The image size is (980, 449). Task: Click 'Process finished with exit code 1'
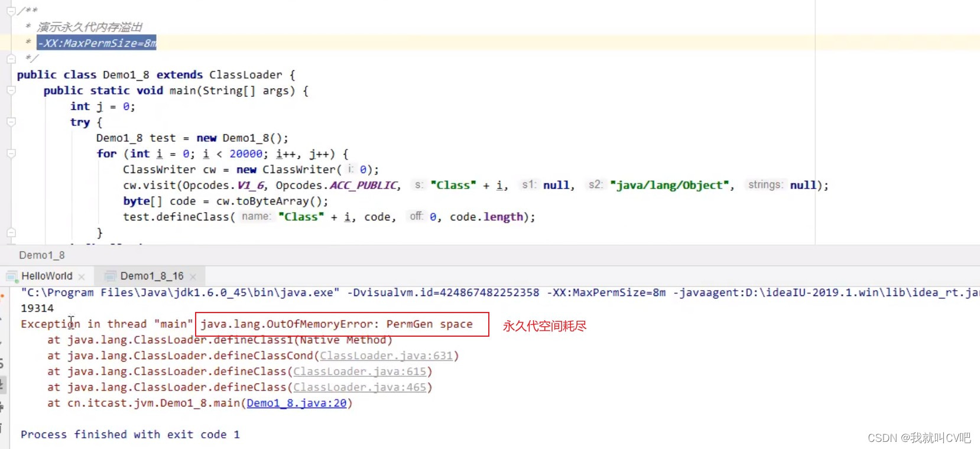pos(130,434)
